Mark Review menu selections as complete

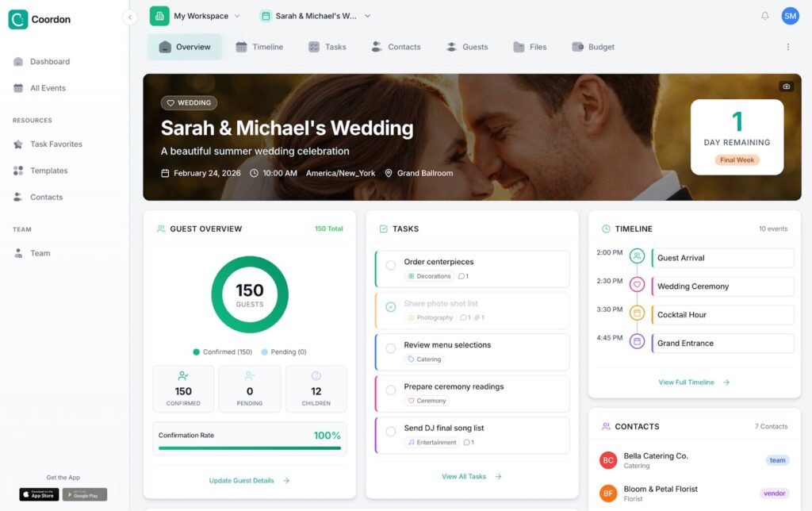tap(389, 349)
